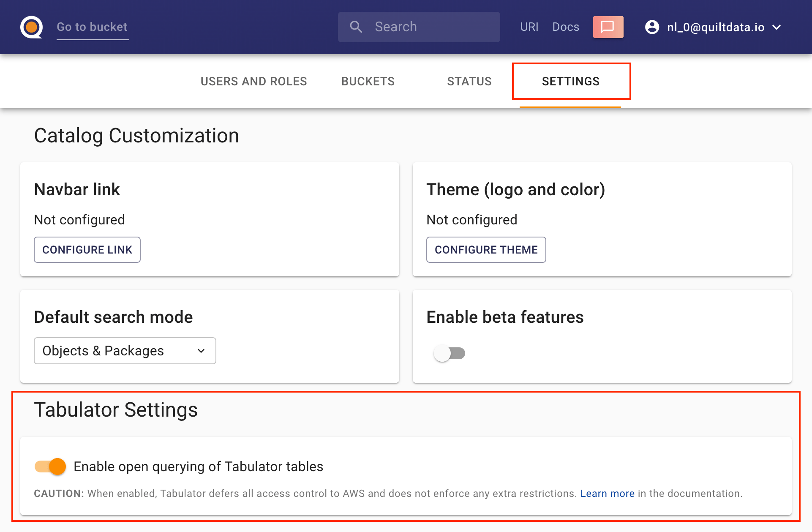Click the Configure Theme button

click(486, 250)
